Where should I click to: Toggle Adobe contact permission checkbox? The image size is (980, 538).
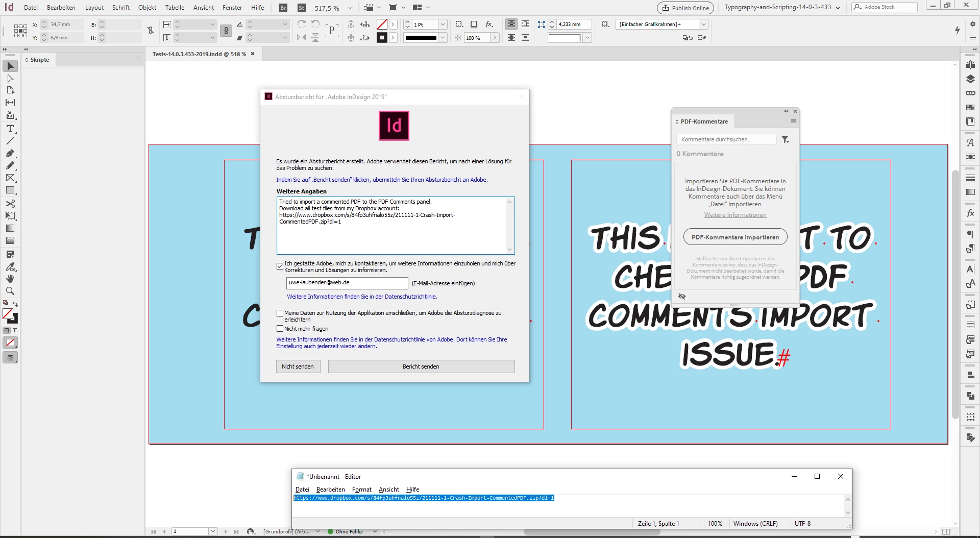coord(280,266)
